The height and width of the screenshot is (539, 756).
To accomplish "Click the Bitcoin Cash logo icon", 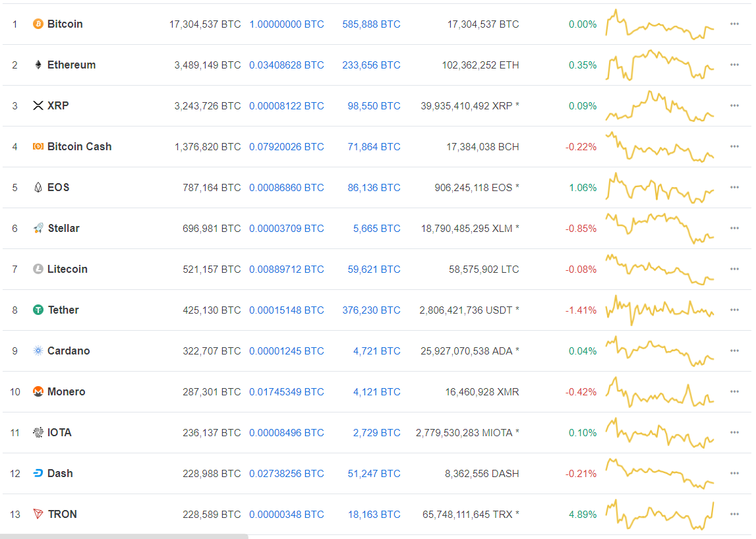I will [38, 147].
